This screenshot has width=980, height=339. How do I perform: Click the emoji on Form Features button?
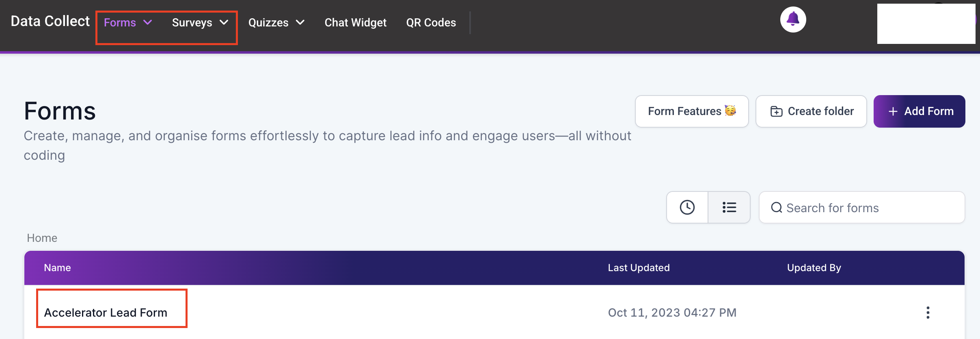click(x=730, y=111)
